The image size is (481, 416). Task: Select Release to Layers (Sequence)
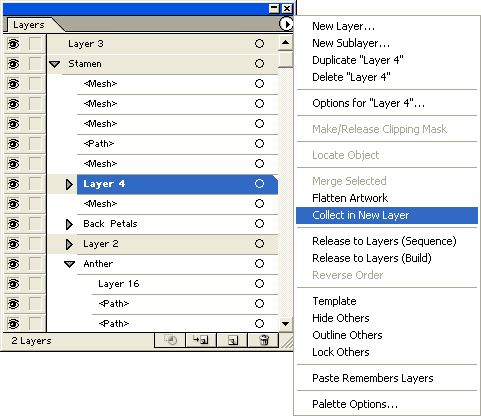coord(384,241)
